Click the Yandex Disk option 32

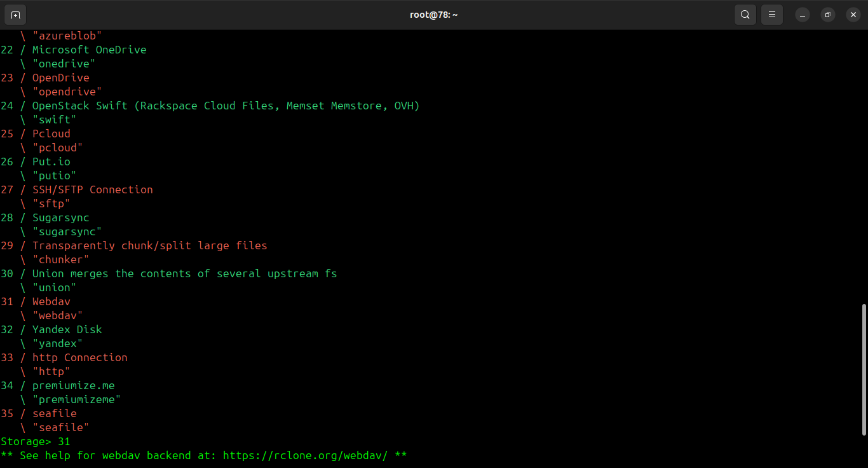pyautogui.click(x=51, y=329)
